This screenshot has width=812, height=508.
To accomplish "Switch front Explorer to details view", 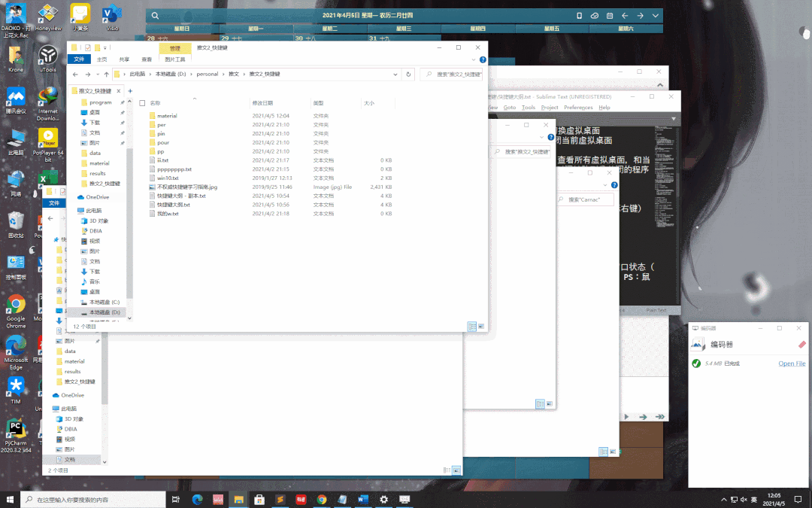I will (x=471, y=327).
